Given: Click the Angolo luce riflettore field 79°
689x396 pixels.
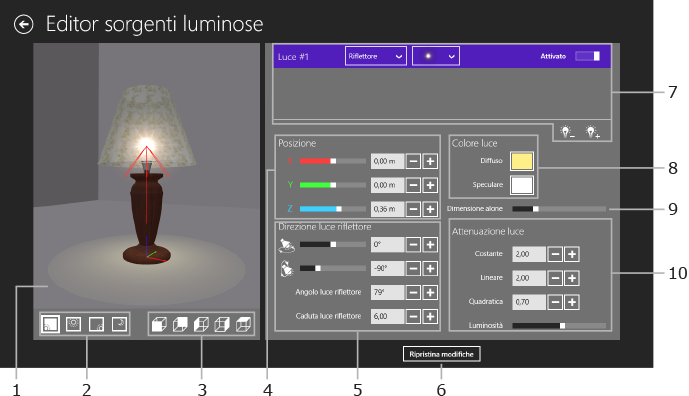Looking at the screenshot, I should tap(387, 292).
